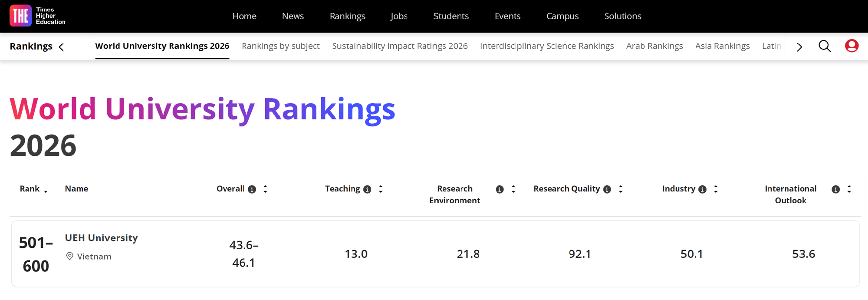Switch to Asia Rankings tab
This screenshot has width=868, height=300.
coord(723,46)
